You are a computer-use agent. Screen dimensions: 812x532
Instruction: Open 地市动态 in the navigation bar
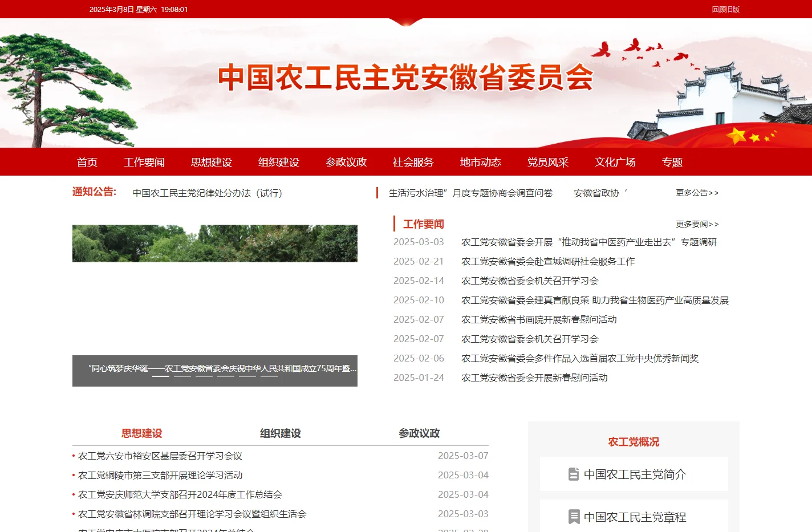[481, 163]
